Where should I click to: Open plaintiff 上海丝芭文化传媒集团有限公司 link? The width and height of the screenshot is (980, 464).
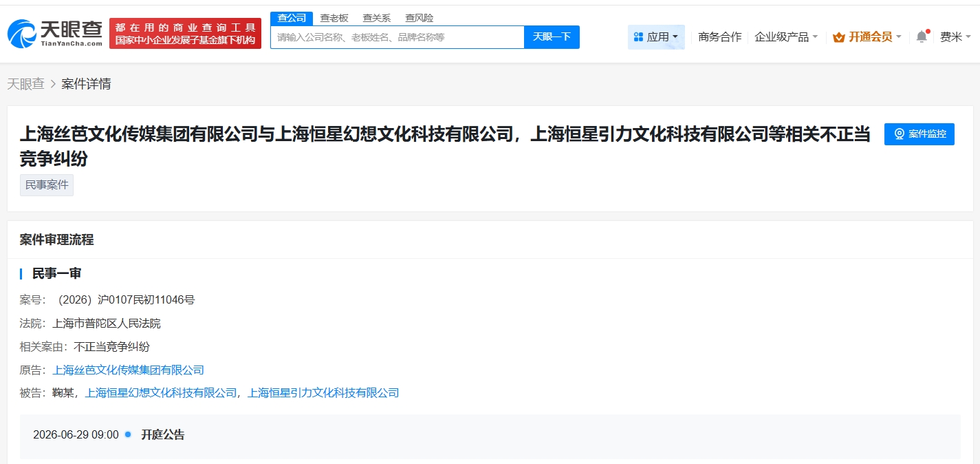point(128,370)
